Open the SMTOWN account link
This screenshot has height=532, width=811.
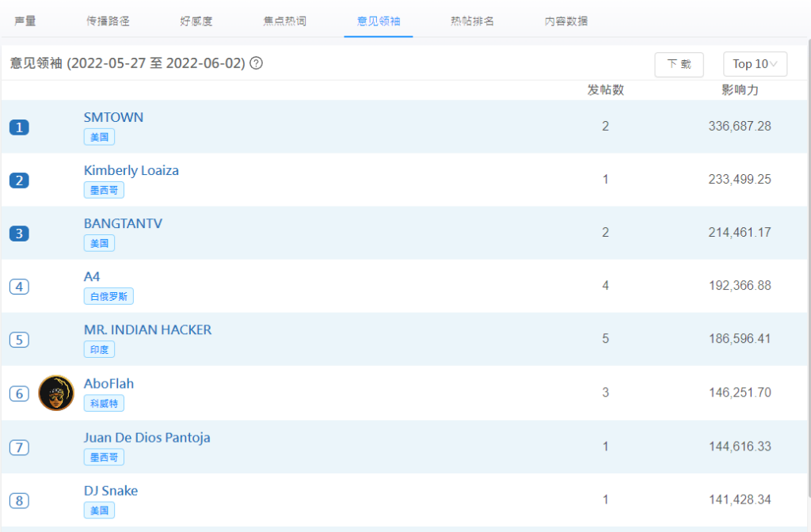(x=113, y=117)
